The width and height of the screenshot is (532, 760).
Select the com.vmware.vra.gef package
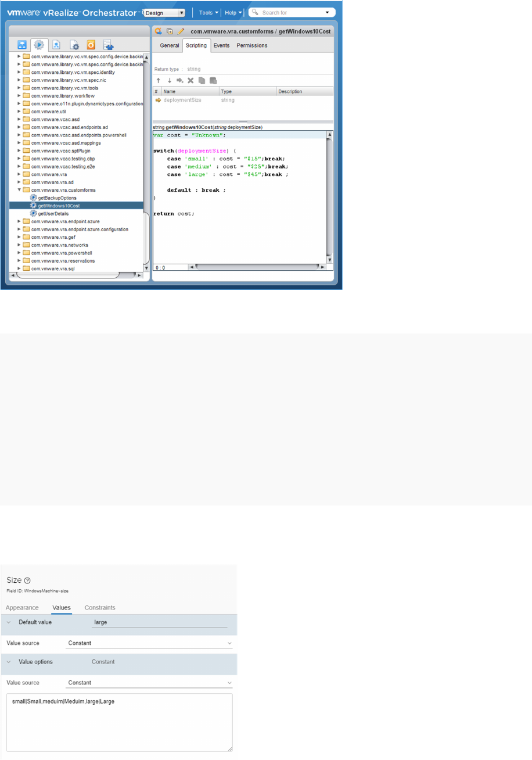53,237
